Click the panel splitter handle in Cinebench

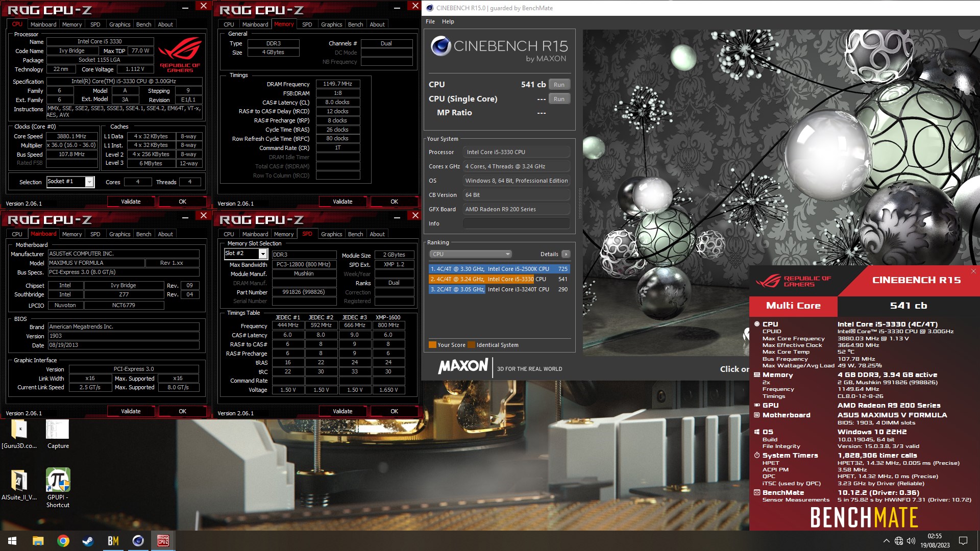(579, 203)
